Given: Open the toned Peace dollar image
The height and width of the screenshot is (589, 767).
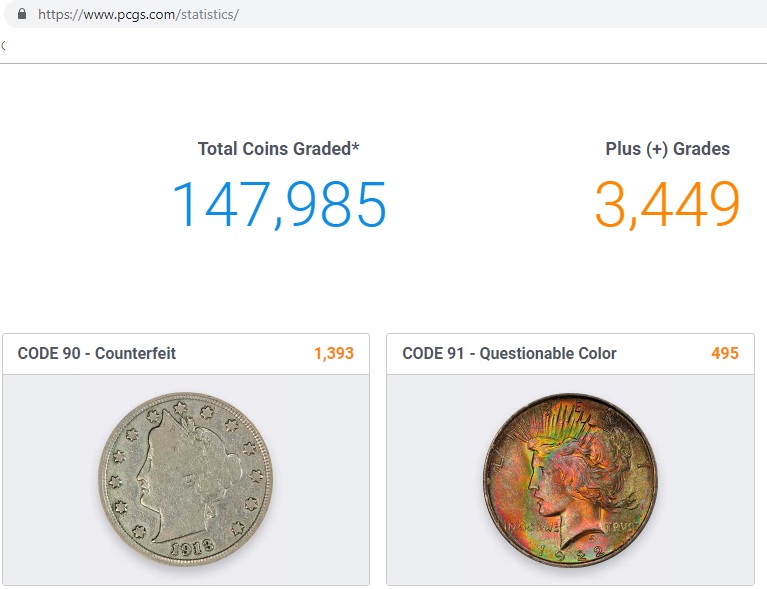Looking at the screenshot, I should click(570, 480).
